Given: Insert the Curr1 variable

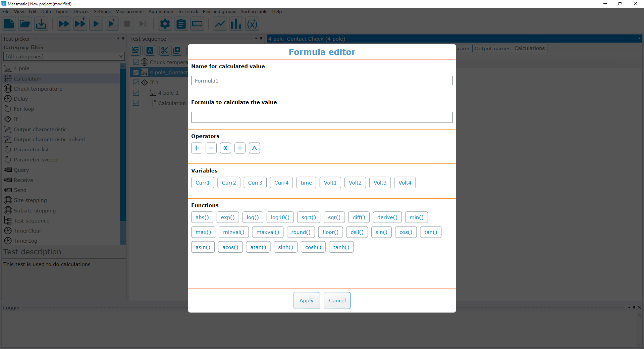Looking at the screenshot, I should pos(203,183).
